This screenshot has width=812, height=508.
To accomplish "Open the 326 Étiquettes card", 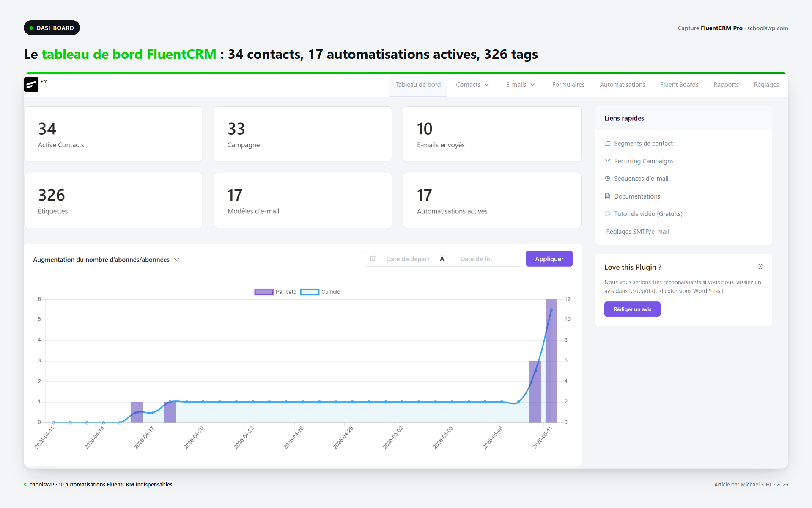I will click(x=113, y=200).
